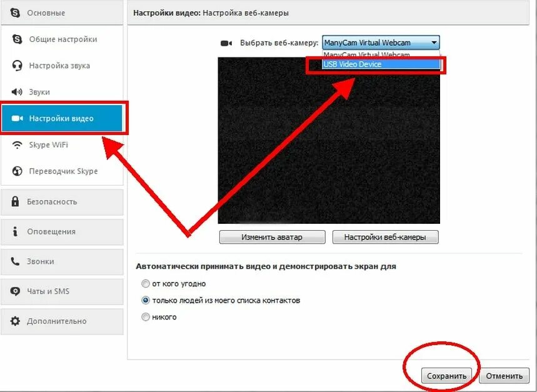The width and height of the screenshot is (537, 392).
Task: Expand the Чаты и SMS section
Action: [62, 291]
